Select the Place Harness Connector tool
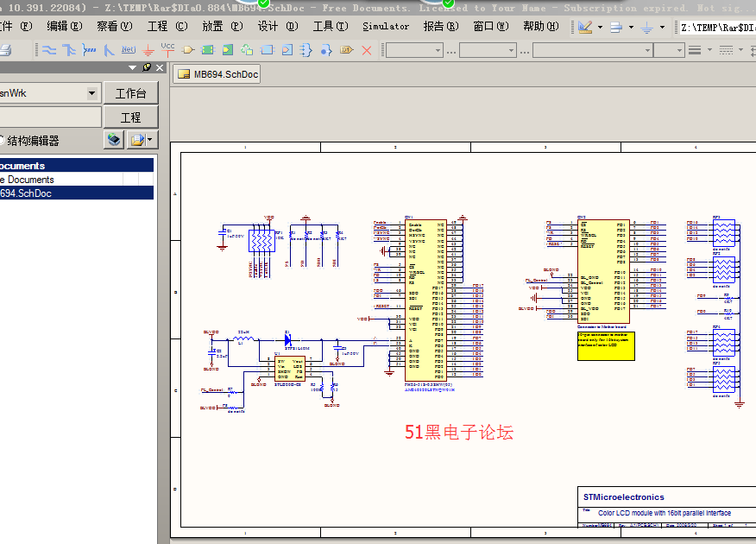This screenshot has width=756, height=544. click(306, 50)
